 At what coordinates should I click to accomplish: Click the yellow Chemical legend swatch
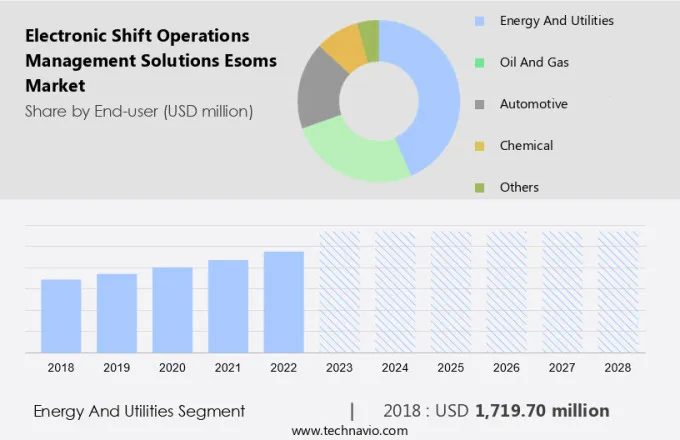(x=477, y=146)
